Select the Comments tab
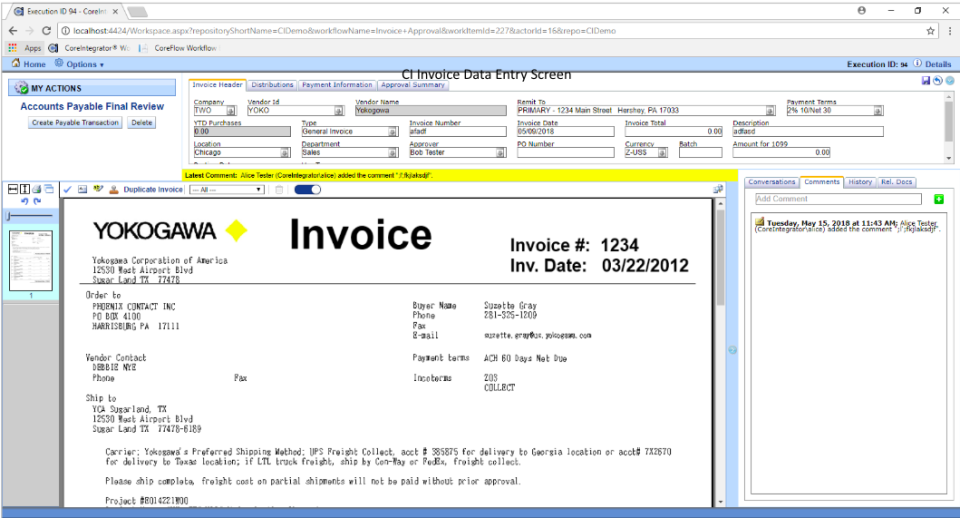Viewport: 960px width, 518px height. click(822, 182)
